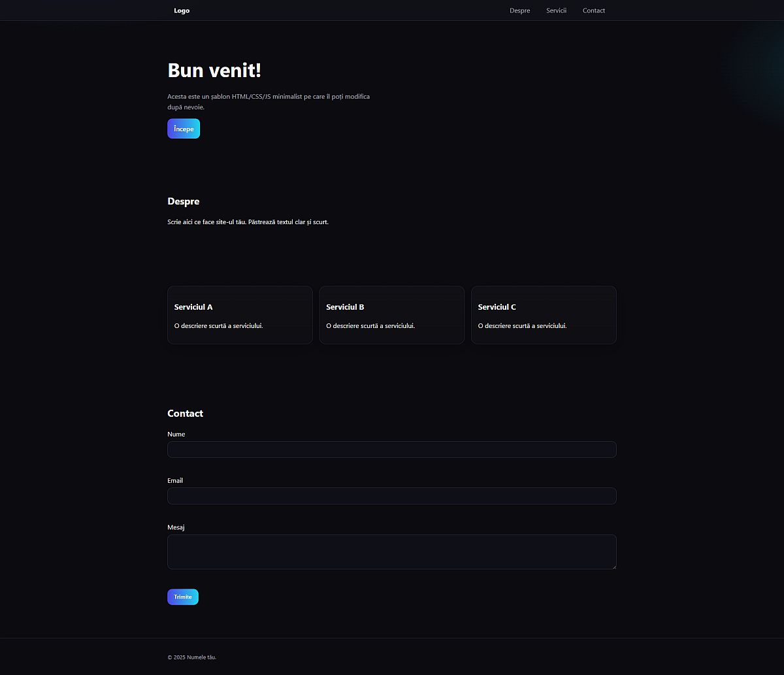This screenshot has height=675, width=784.
Task: Click the hero paragraph about the minimalist template
Action: [x=269, y=101]
